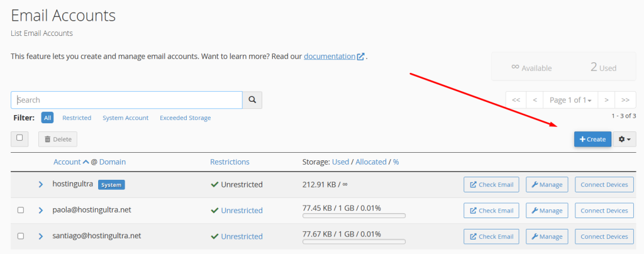The image size is (644, 254).
Task: Expand the hostingultra system account row
Action: point(40,184)
